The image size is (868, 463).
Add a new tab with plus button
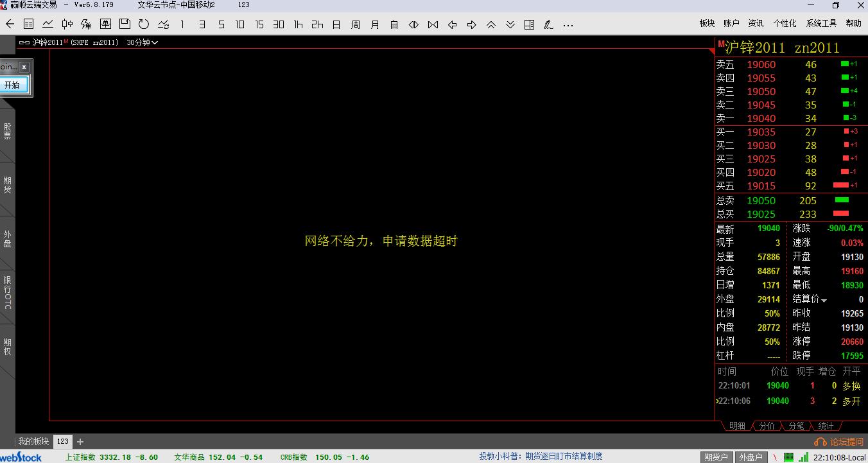(80, 442)
